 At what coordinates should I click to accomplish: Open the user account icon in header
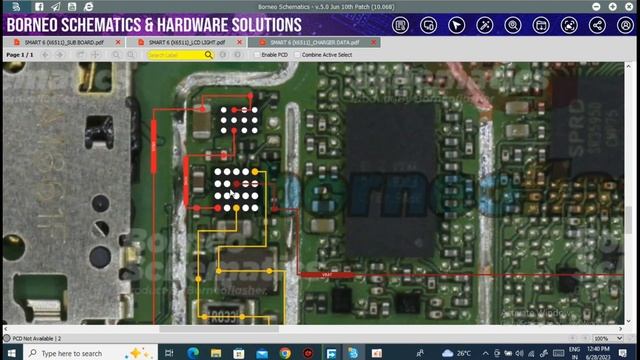625,25
